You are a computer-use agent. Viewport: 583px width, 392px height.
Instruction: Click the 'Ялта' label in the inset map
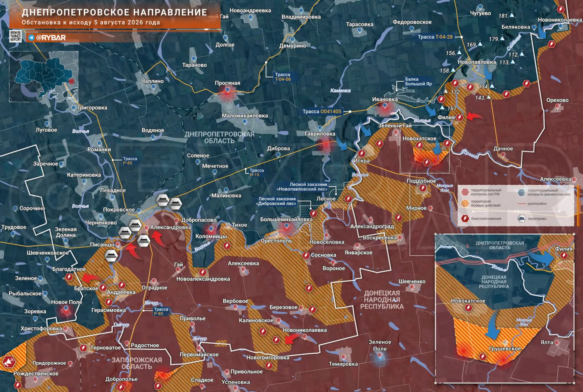click(x=547, y=343)
